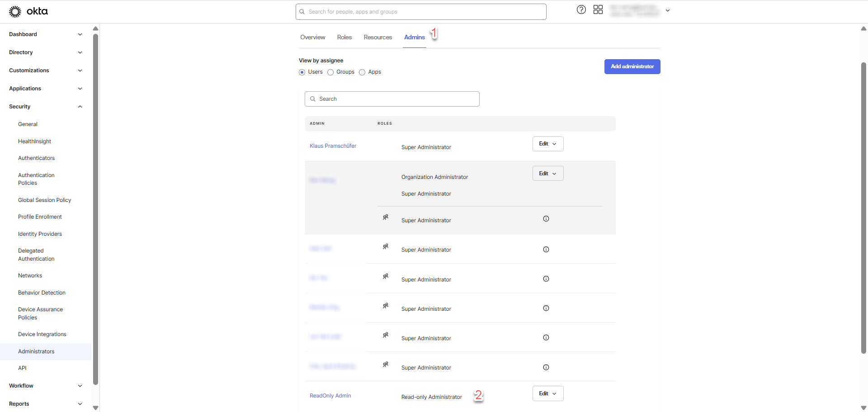Click the Okta logo in header
The height and width of the screenshot is (412, 868).
28,11
